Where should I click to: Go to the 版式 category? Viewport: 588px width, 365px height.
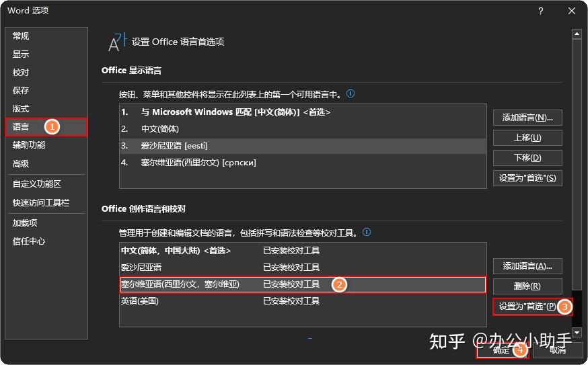coord(46,109)
